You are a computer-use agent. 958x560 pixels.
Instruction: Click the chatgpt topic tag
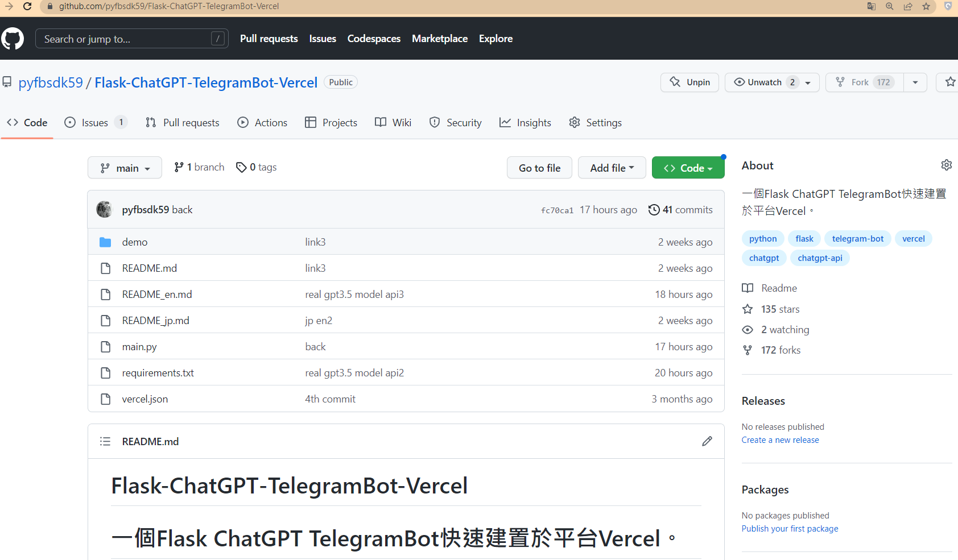coord(764,258)
